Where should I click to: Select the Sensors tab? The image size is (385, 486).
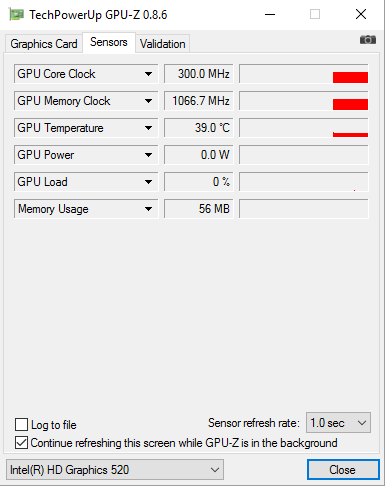[x=109, y=42]
